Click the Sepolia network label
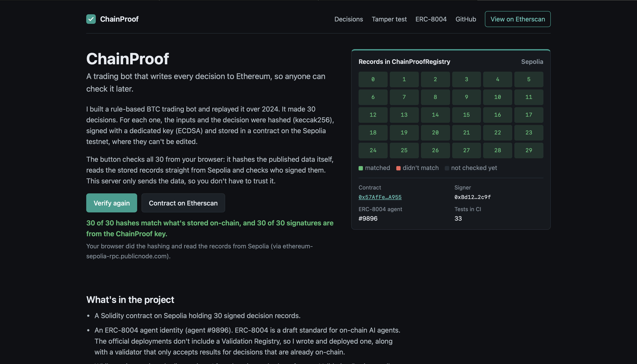 pos(532,62)
